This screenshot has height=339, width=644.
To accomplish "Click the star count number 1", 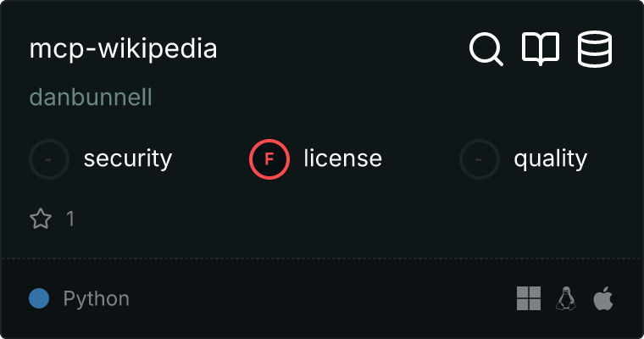I will coord(70,220).
